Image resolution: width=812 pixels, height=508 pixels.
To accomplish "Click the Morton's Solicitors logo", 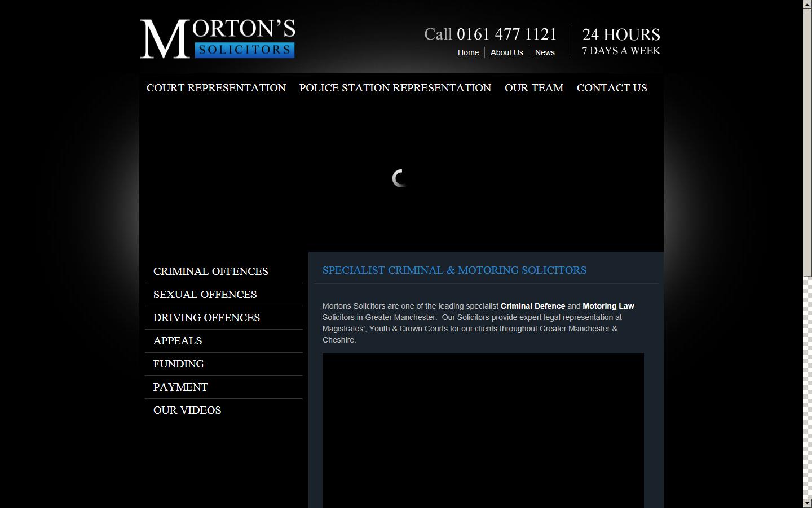I will (x=217, y=38).
